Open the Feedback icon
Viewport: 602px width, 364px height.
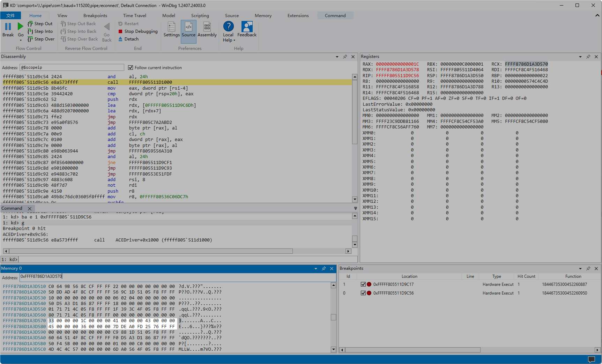247,27
